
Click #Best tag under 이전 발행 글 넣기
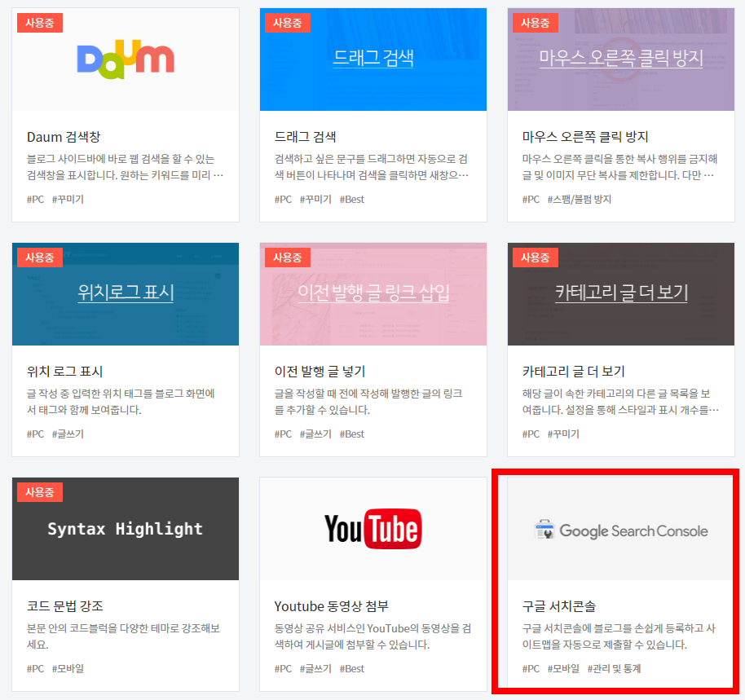[351, 434]
